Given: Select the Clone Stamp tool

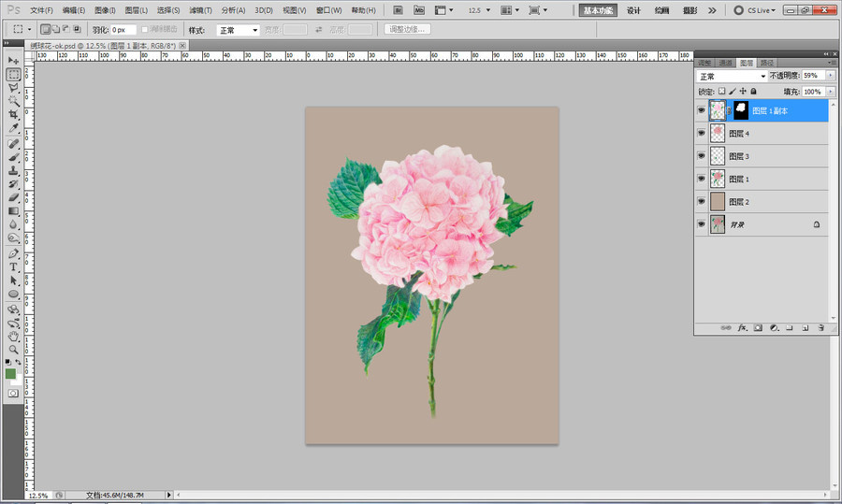Looking at the screenshot, I should (13, 170).
